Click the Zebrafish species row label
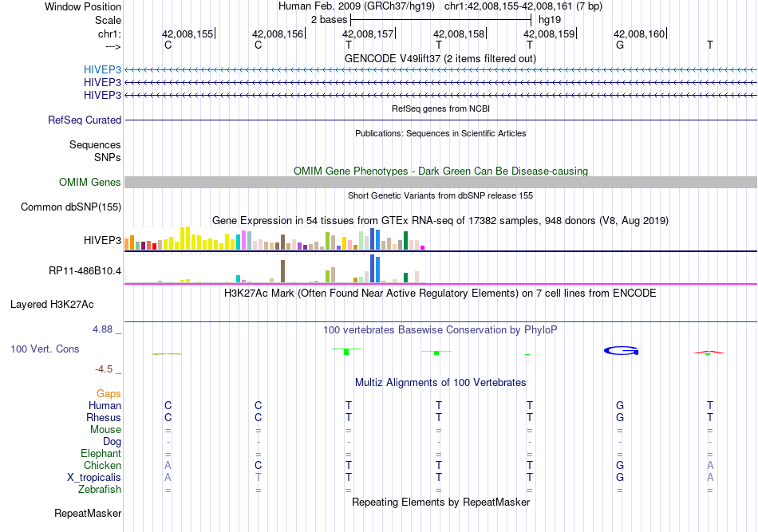Viewport: 758px width, 532px height. click(x=100, y=490)
